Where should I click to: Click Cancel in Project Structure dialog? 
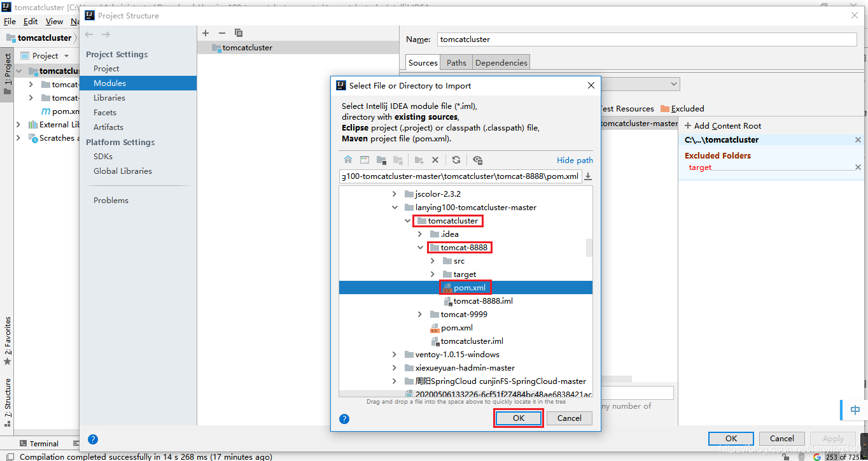(781, 439)
